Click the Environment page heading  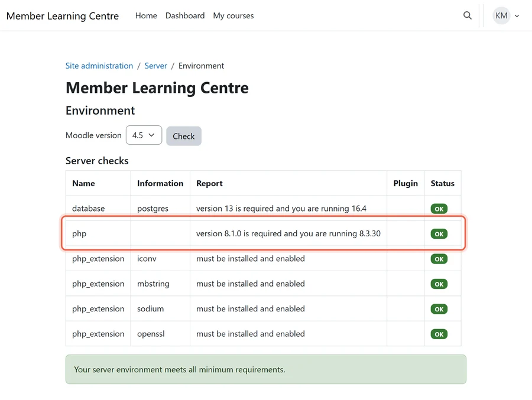(x=100, y=110)
